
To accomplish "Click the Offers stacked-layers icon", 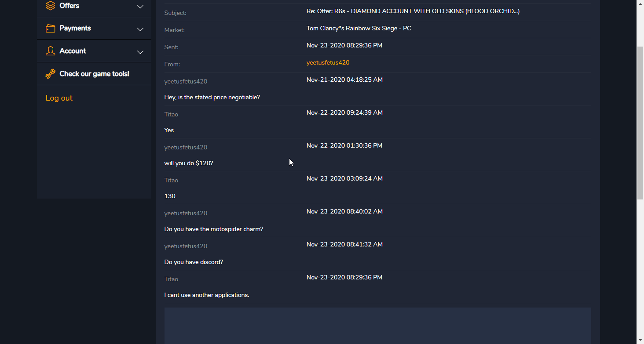I will point(51,6).
